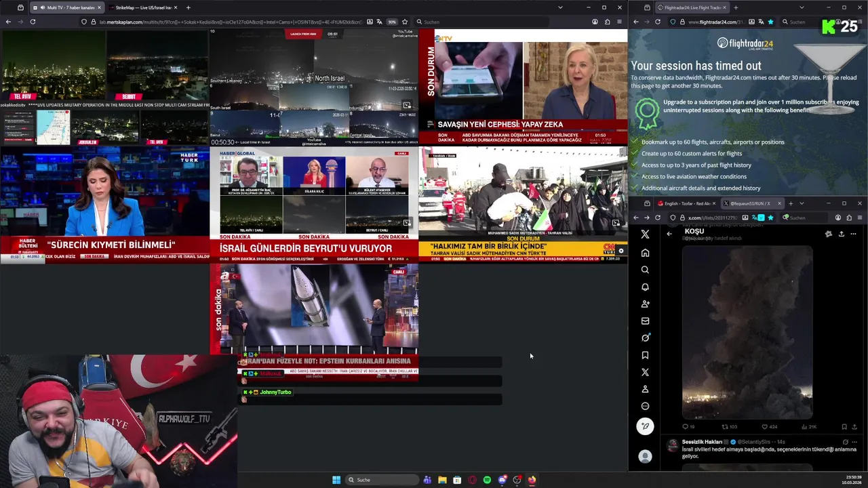Image resolution: width=868 pixels, height=488 pixels.
Task: Open the Sessizlik Hakları post three-dot menu
Action: [x=854, y=442]
